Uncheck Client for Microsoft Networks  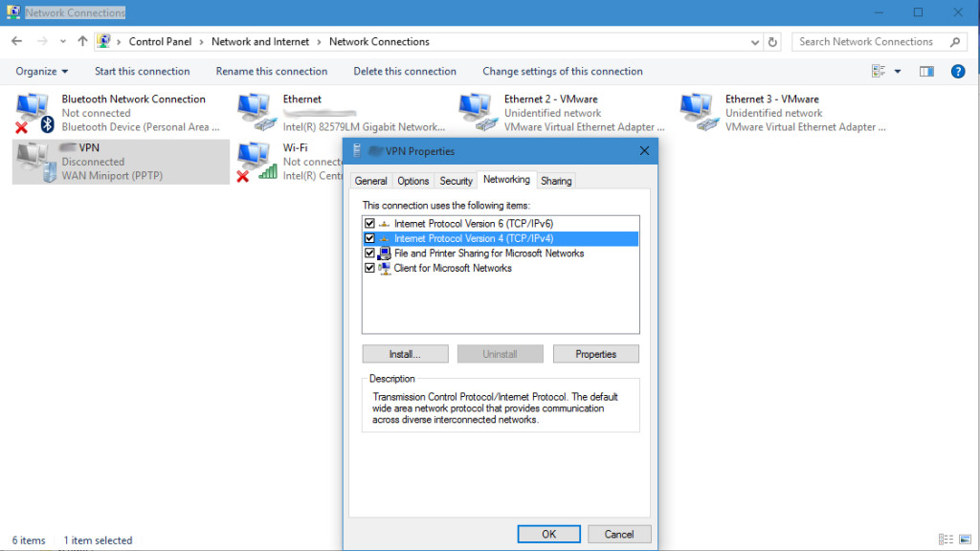(x=369, y=268)
